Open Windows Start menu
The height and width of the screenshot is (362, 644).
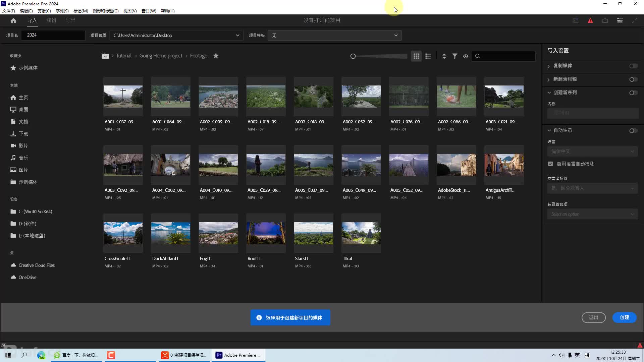click(x=8, y=355)
